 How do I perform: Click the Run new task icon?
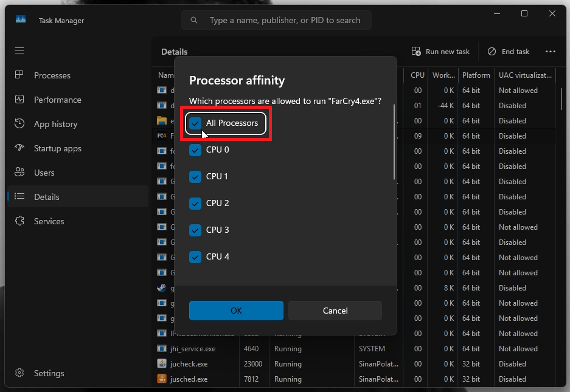[x=416, y=51]
